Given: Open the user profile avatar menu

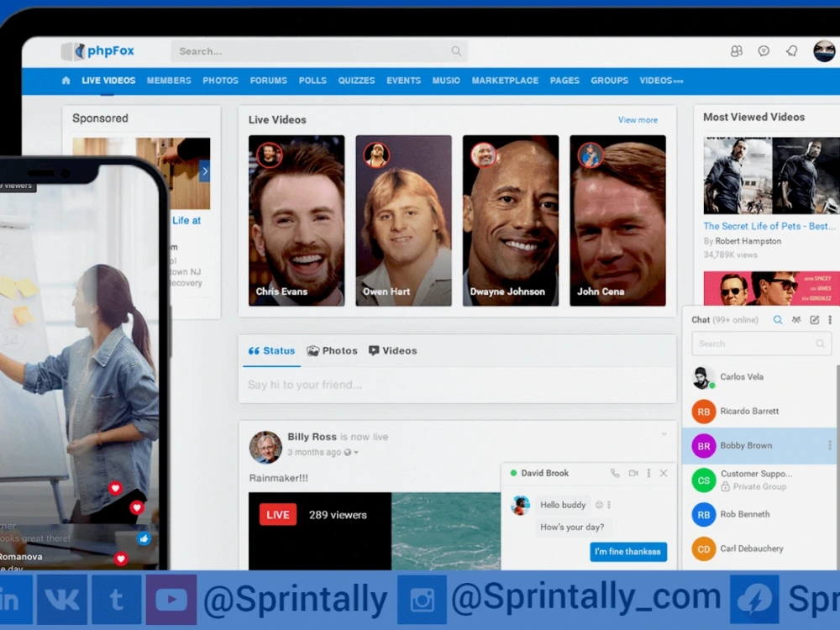Looking at the screenshot, I should 825,51.
